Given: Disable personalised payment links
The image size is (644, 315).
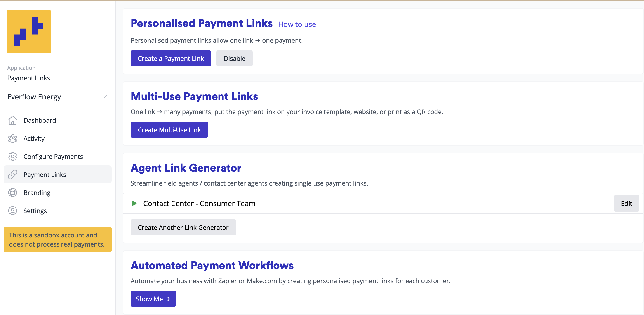Looking at the screenshot, I should point(234,59).
